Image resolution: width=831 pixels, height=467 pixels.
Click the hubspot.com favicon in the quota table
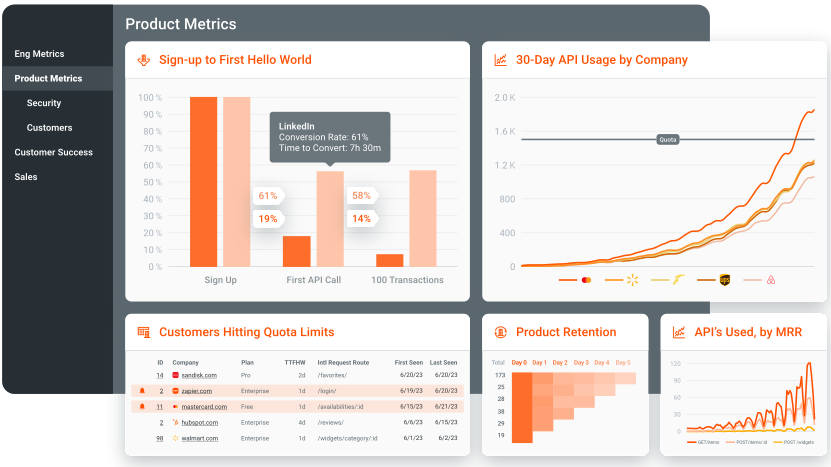pyautogui.click(x=175, y=422)
